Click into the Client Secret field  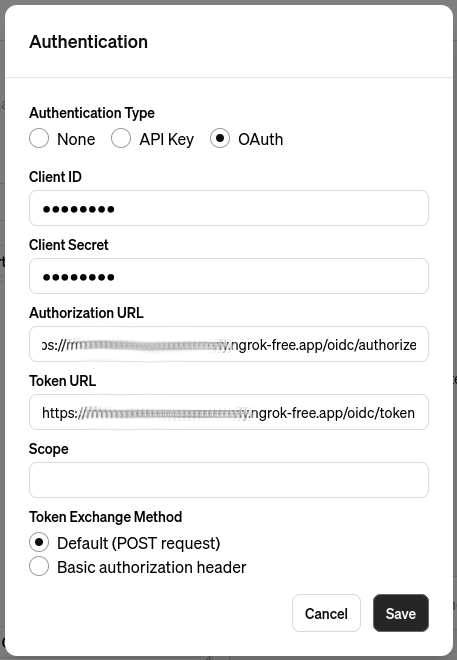[x=229, y=276]
